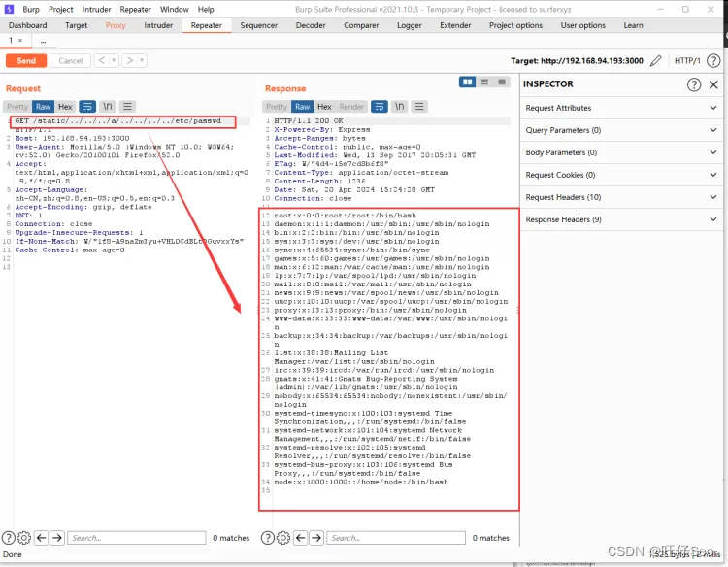Click Response search input field
This screenshot has height=567, width=728.
click(x=396, y=538)
